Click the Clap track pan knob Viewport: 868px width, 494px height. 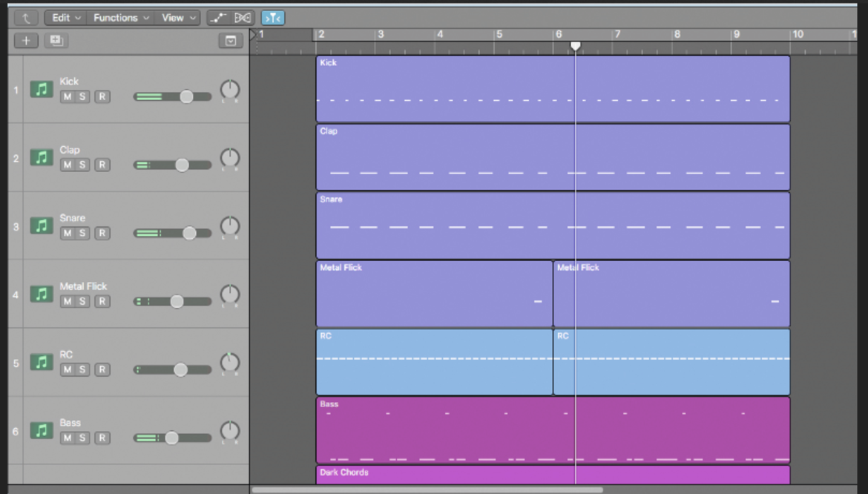230,158
